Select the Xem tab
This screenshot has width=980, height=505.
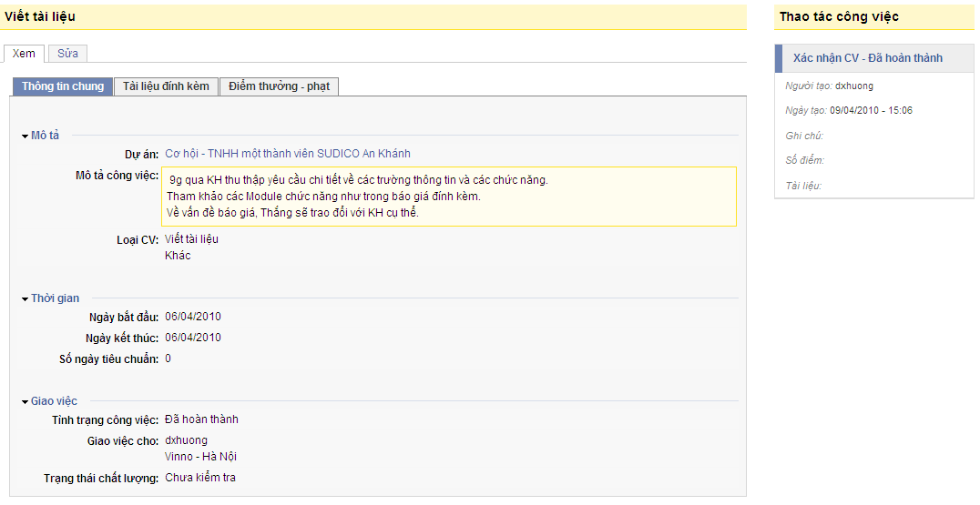(24, 54)
